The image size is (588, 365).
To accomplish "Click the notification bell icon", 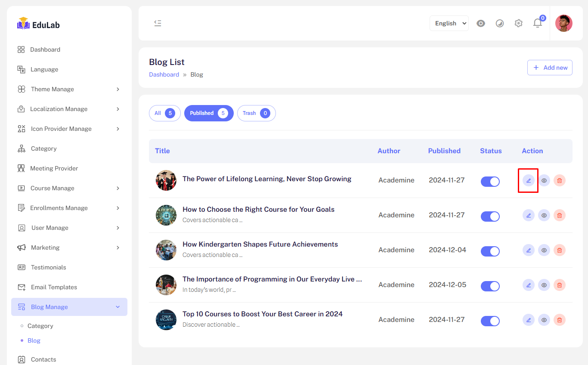I will point(538,23).
